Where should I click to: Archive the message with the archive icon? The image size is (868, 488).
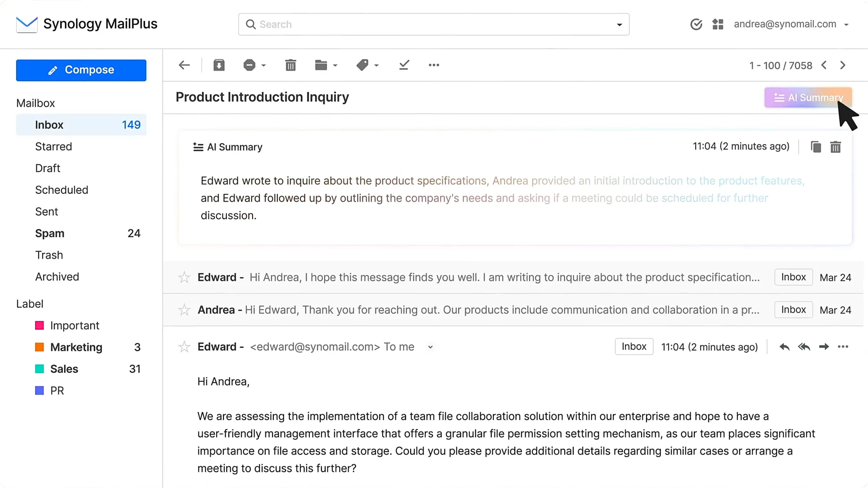point(219,65)
